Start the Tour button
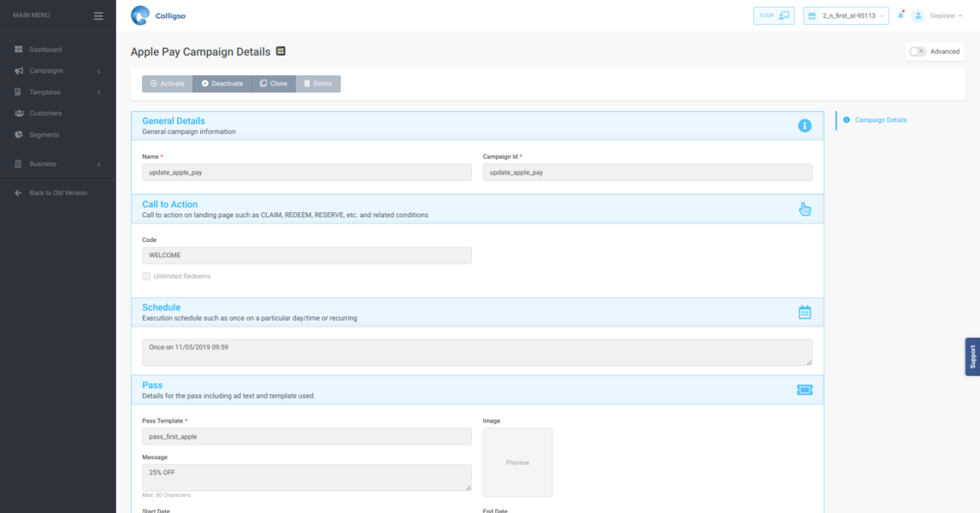The image size is (980, 513). coord(774,15)
